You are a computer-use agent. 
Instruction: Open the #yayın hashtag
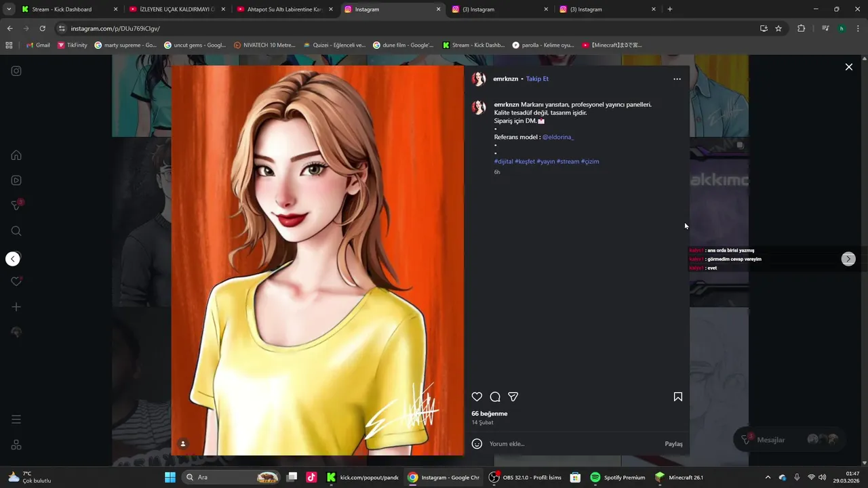[546, 161]
